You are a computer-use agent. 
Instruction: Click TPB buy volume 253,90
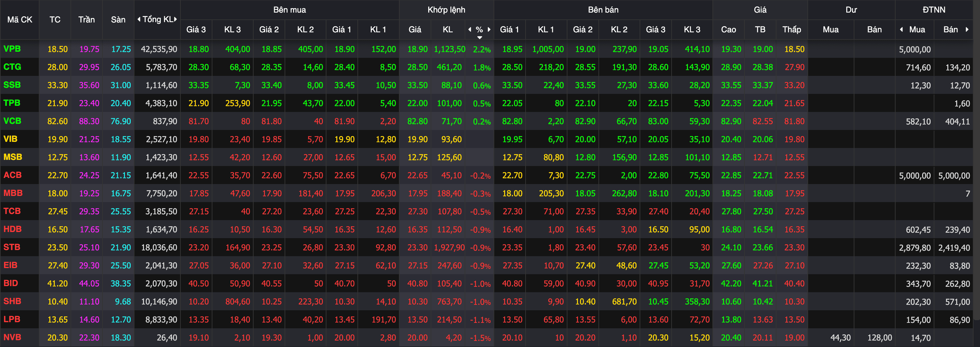(x=238, y=103)
